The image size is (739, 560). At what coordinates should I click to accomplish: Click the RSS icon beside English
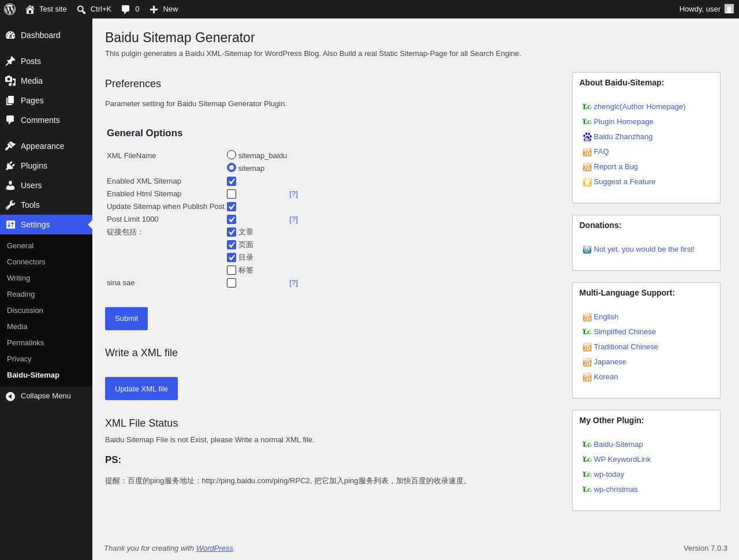[x=587, y=317]
